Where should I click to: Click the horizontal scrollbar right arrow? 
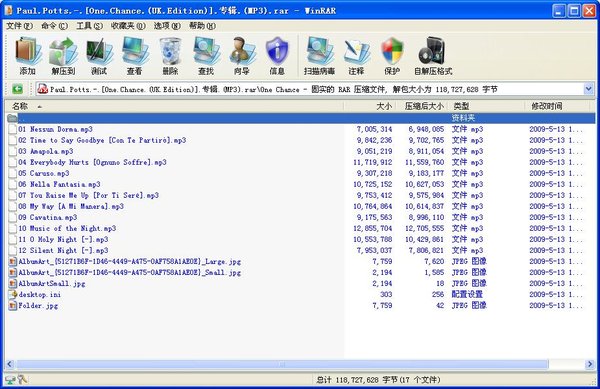pos(590,364)
